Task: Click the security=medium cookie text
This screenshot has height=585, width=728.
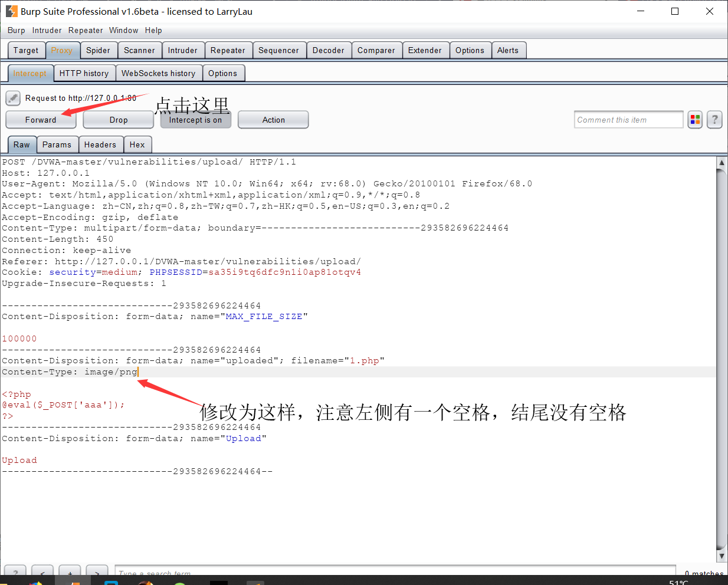Action: pos(93,272)
